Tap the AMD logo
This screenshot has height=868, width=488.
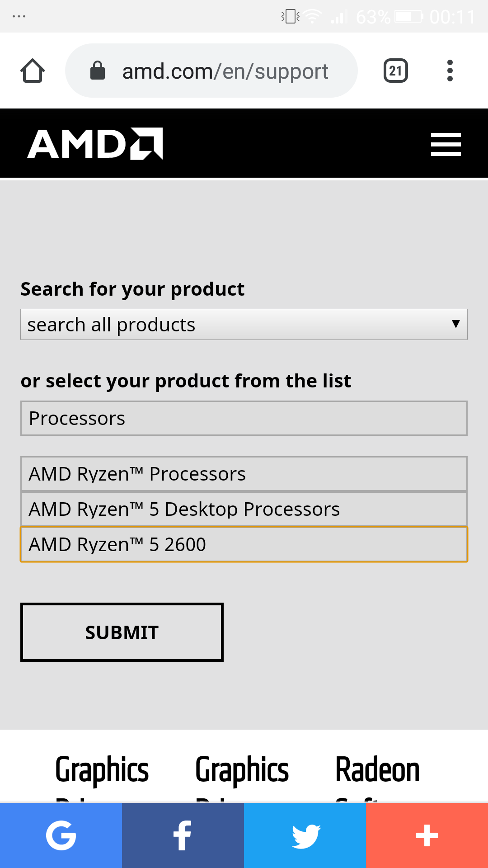pyautogui.click(x=95, y=144)
